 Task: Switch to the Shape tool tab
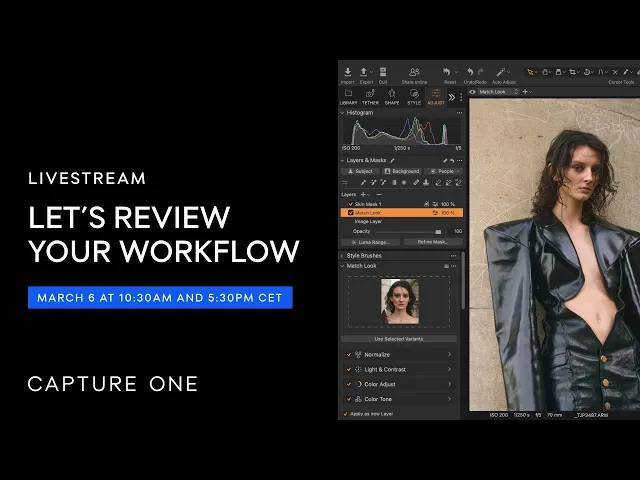(392, 97)
